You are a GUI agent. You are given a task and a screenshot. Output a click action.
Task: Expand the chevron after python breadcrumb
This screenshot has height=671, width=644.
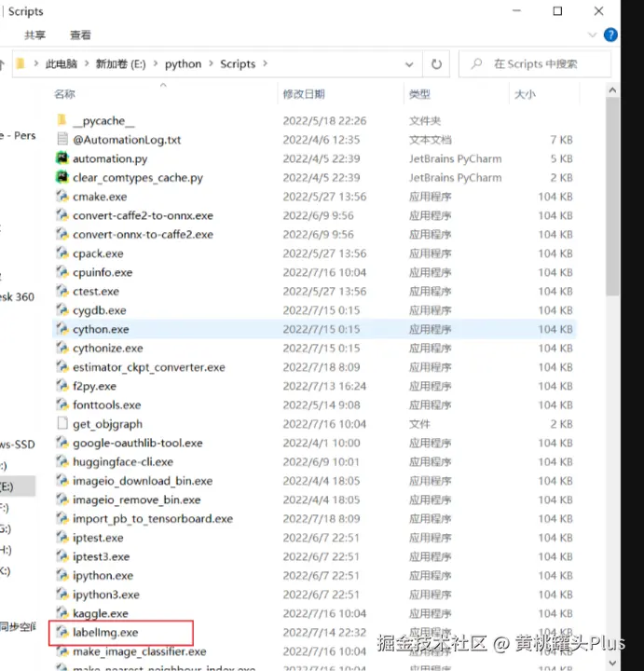click(211, 63)
